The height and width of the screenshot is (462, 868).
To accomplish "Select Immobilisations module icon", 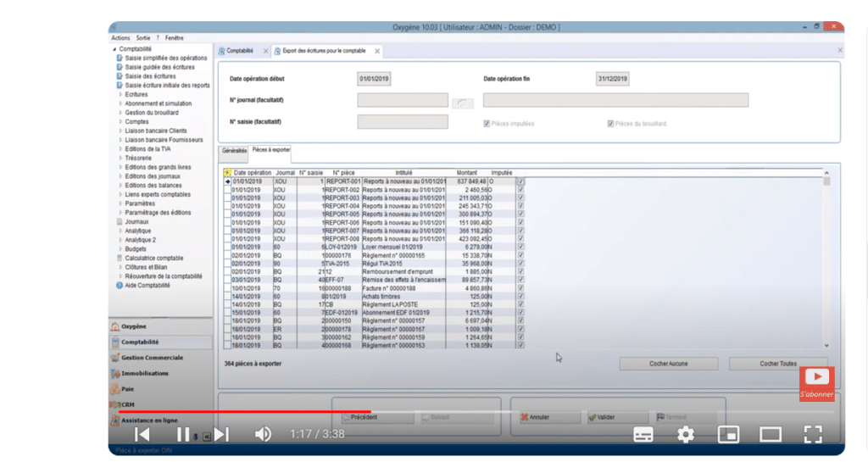I will pyautogui.click(x=115, y=374).
